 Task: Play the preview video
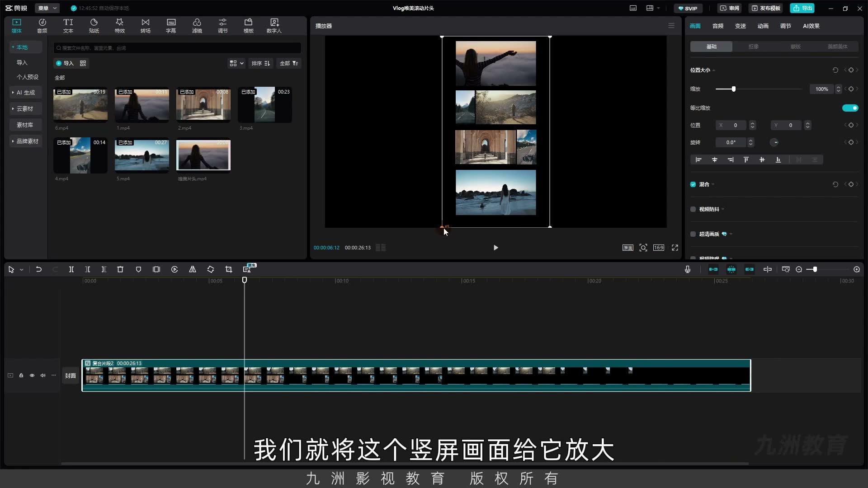click(x=495, y=248)
